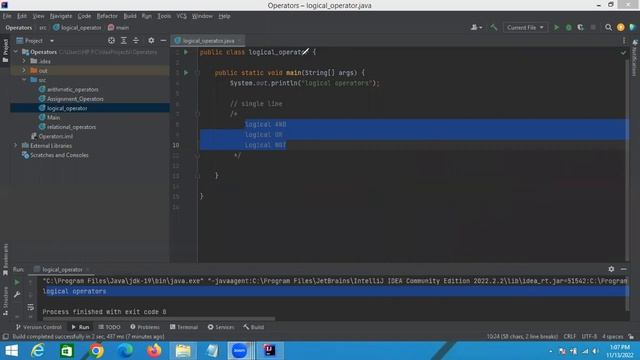Image resolution: width=640 pixels, height=360 pixels.
Task: Toggle Structure sidebar tool window
Action: [5, 300]
